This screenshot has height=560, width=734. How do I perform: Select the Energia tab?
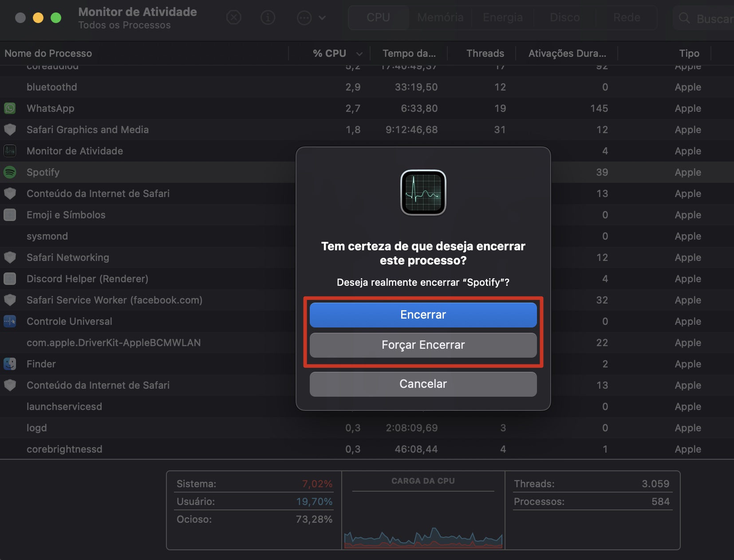pyautogui.click(x=503, y=18)
